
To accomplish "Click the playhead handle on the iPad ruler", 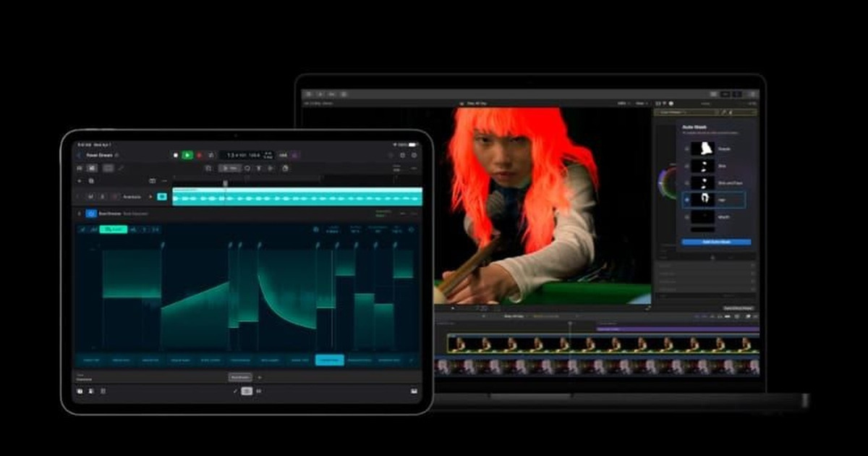I will 225,183.
